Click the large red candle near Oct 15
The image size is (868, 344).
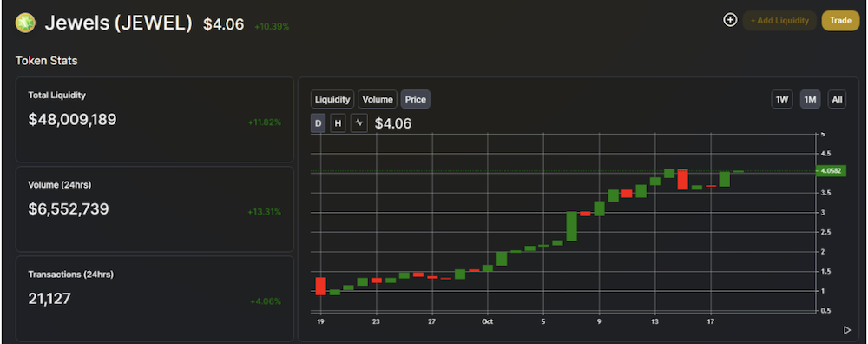point(682,179)
